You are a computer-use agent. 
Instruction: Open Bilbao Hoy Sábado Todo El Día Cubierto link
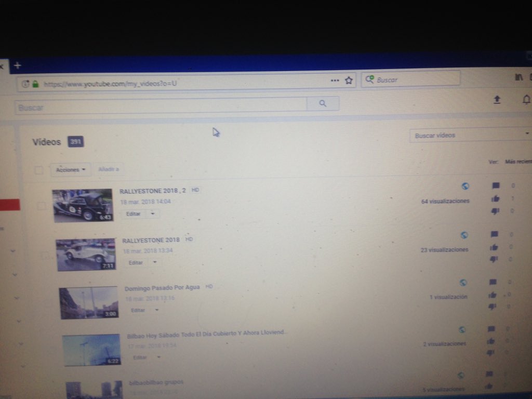[207, 334]
